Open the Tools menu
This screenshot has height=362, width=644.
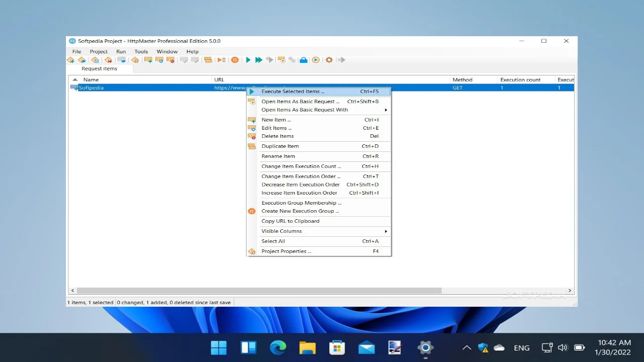[x=141, y=51]
